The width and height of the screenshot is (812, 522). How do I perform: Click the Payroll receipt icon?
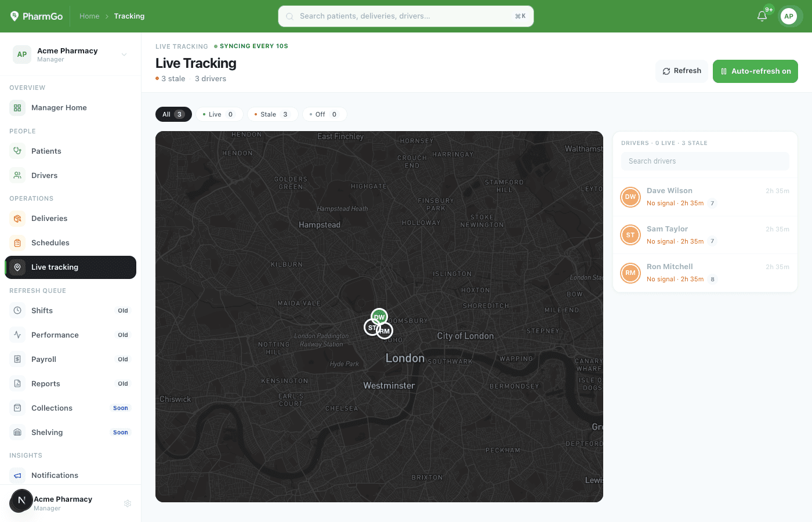pos(17,360)
